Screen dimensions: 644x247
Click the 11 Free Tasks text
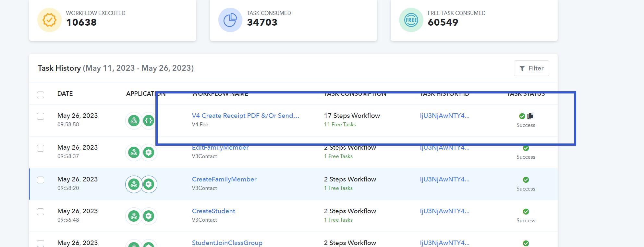tap(340, 124)
